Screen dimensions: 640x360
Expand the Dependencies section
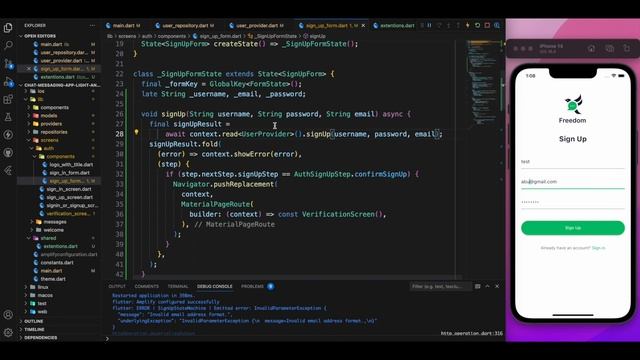pos(40,338)
